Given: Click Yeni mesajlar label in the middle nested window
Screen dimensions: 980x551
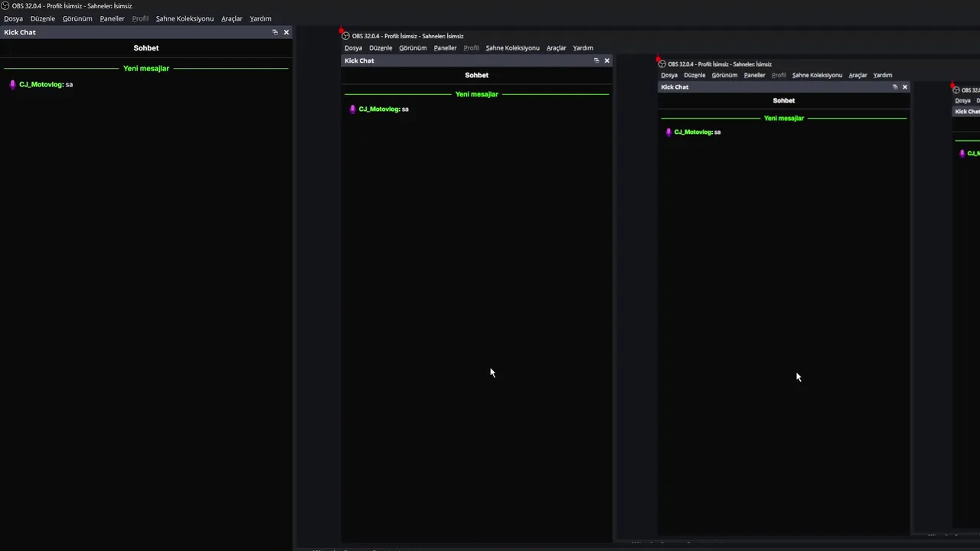Looking at the screenshot, I should (x=477, y=94).
